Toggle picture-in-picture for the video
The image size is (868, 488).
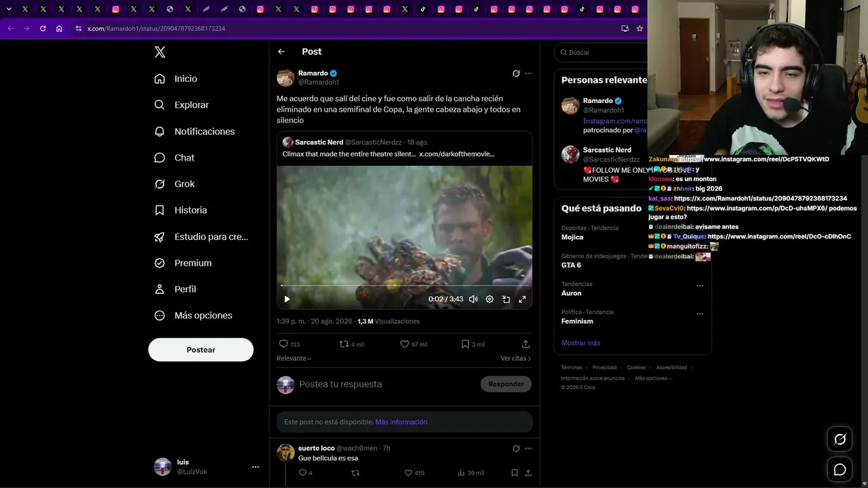(x=506, y=299)
